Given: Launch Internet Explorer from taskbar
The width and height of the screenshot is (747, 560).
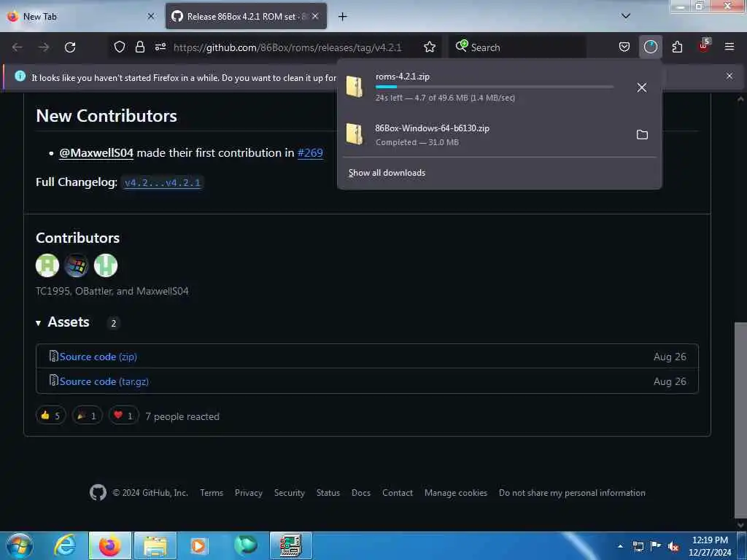Looking at the screenshot, I should pyautogui.click(x=64, y=545).
